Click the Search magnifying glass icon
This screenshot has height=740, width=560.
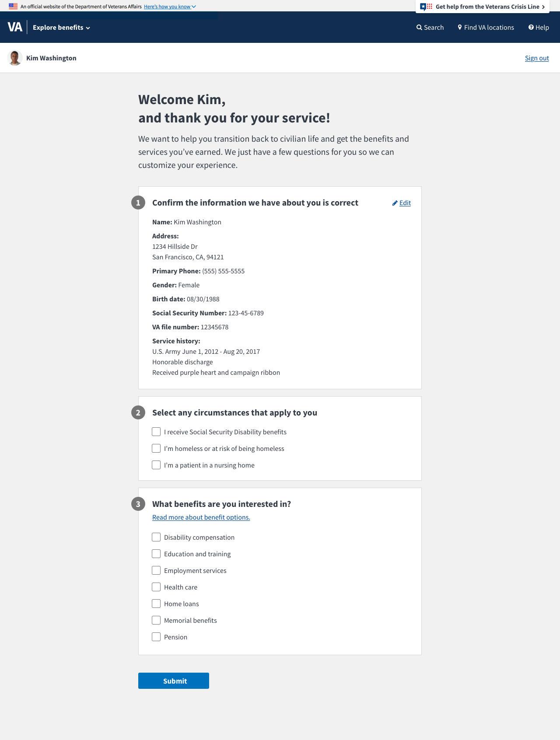tap(419, 28)
